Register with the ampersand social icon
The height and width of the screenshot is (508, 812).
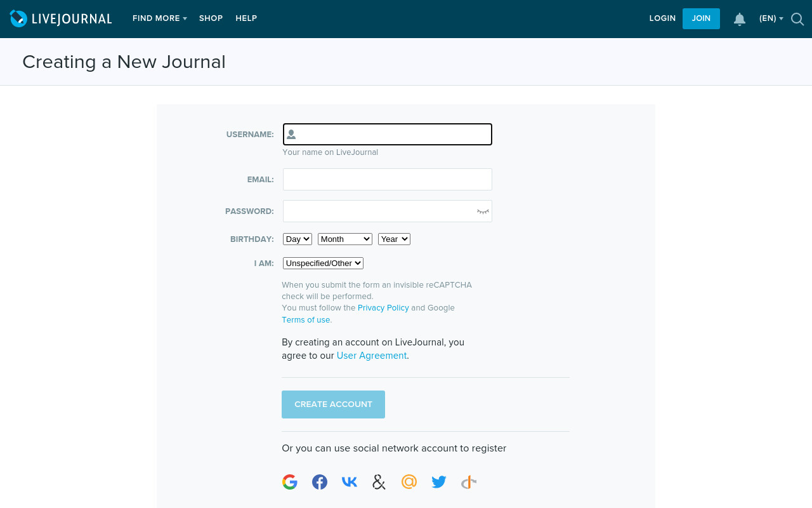click(x=379, y=482)
